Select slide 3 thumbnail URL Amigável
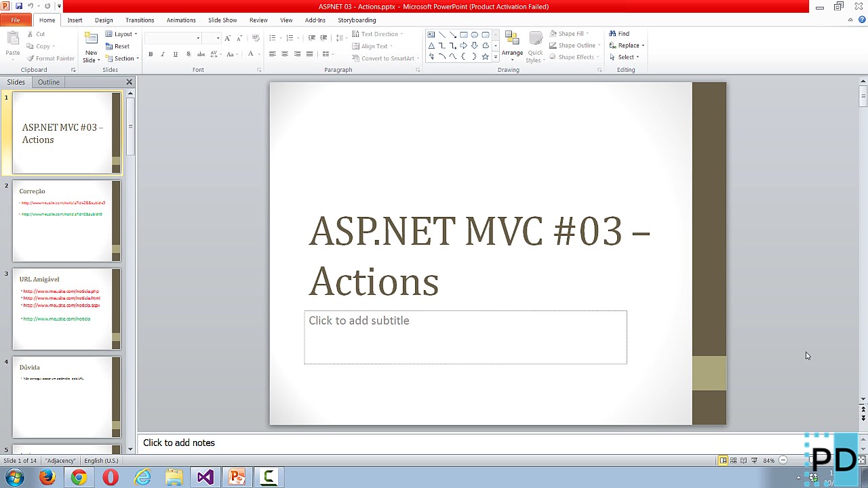Screen dimensions: 868x488 [x=66, y=309]
